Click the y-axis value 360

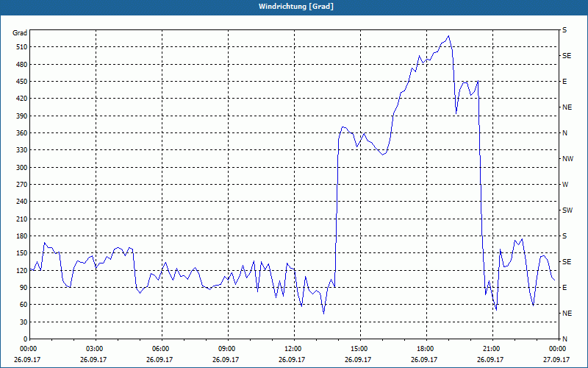(x=22, y=133)
